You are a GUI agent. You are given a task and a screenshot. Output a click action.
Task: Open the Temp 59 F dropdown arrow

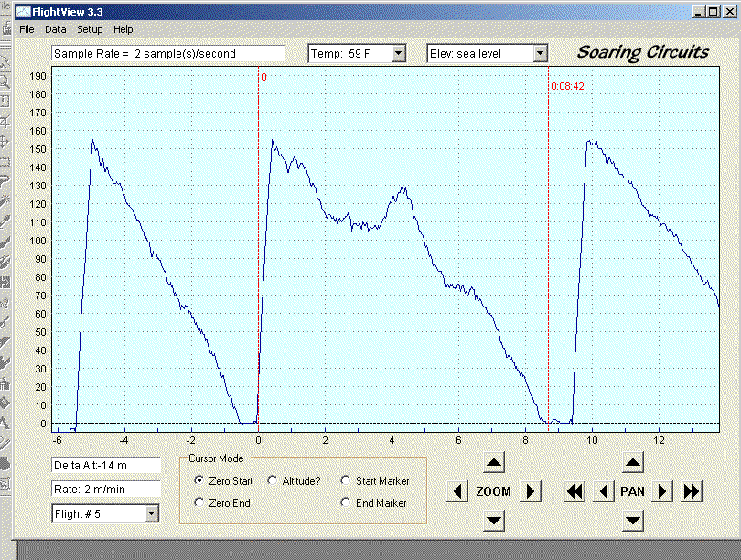[398, 53]
